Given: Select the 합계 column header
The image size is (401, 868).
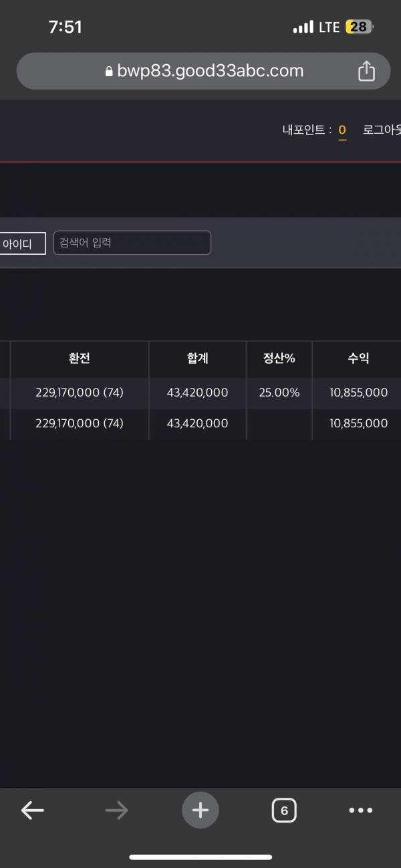Looking at the screenshot, I should coord(198,358).
